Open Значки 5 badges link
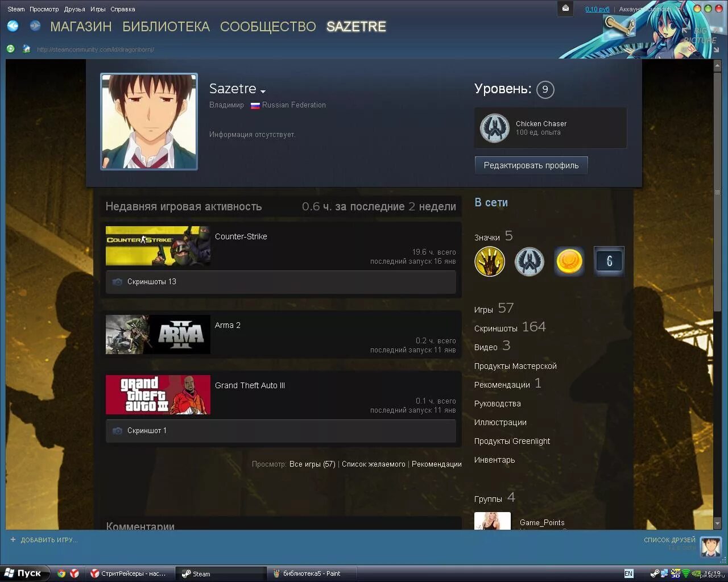 (x=494, y=236)
